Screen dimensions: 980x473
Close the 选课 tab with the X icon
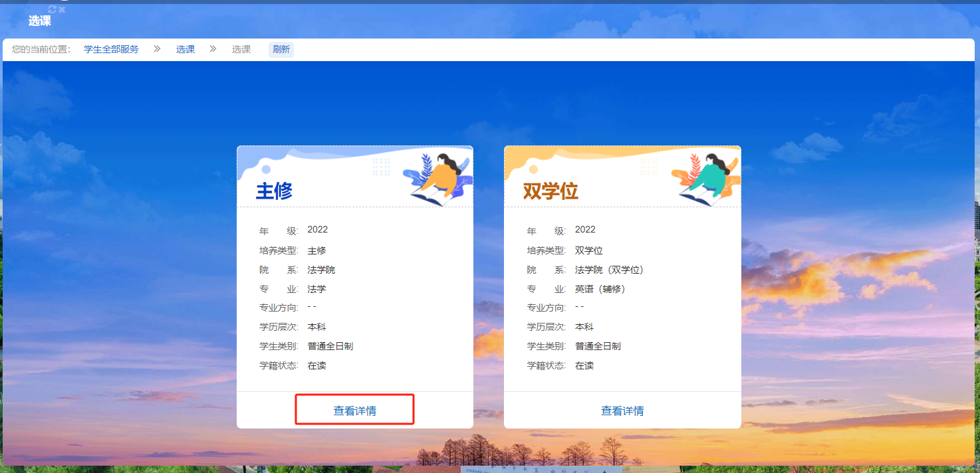(x=62, y=9)
